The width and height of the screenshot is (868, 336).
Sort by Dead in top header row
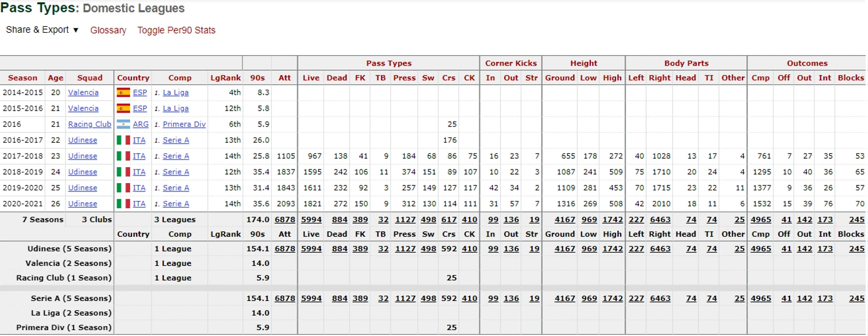pyautogui.click(x=337, y=78)
